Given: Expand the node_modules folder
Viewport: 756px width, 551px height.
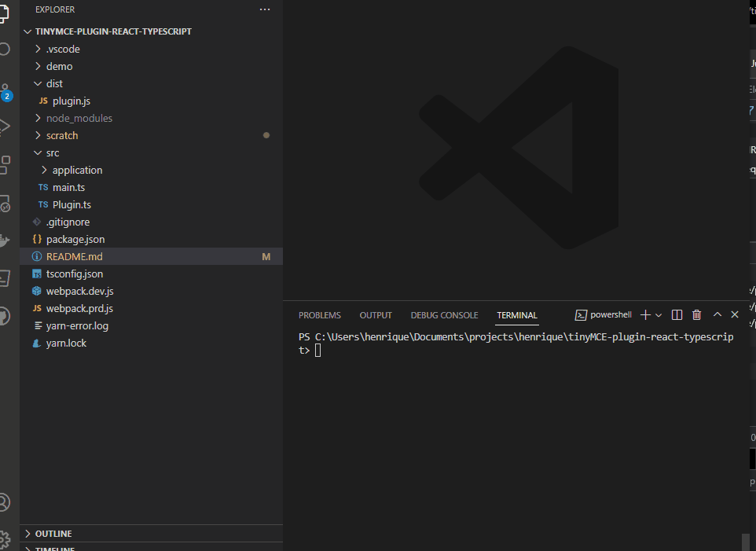Looking at the screenshot, I should pos(81,118).
